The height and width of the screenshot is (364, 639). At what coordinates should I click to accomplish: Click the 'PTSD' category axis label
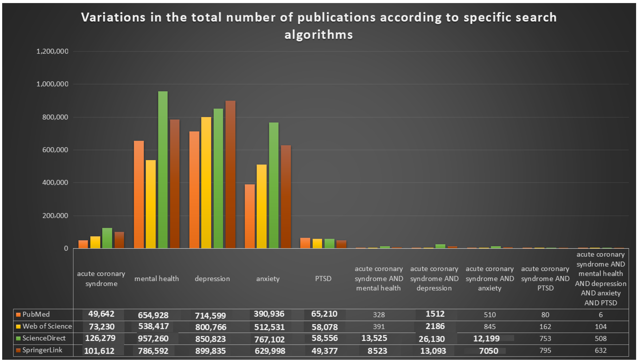323,278
